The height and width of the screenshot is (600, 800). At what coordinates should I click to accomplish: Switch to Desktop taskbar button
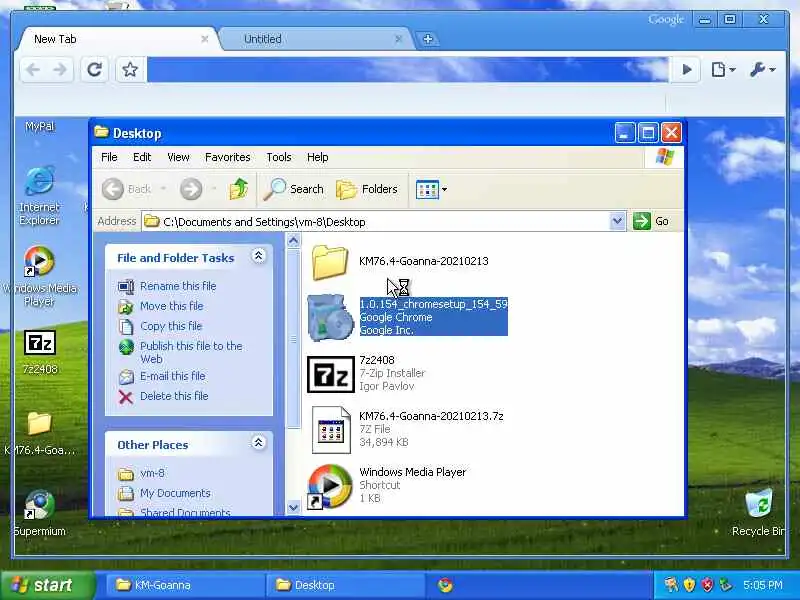point(345,585)
